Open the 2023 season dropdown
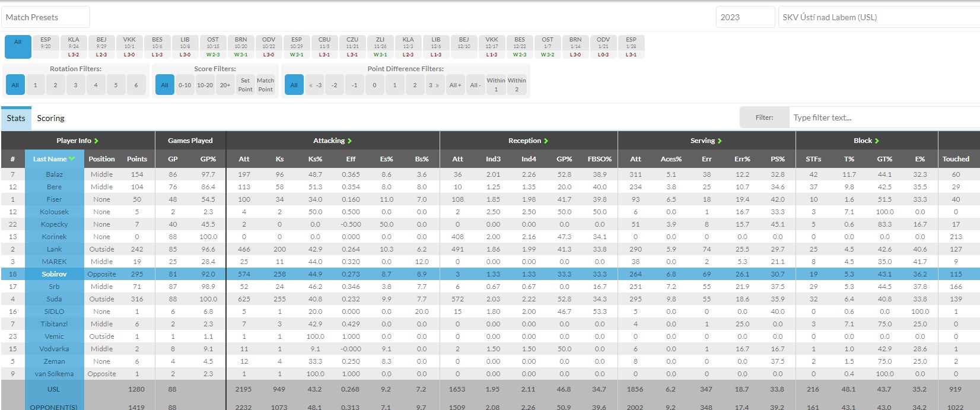This screenshot has height=410, width=980. [744, 17]
